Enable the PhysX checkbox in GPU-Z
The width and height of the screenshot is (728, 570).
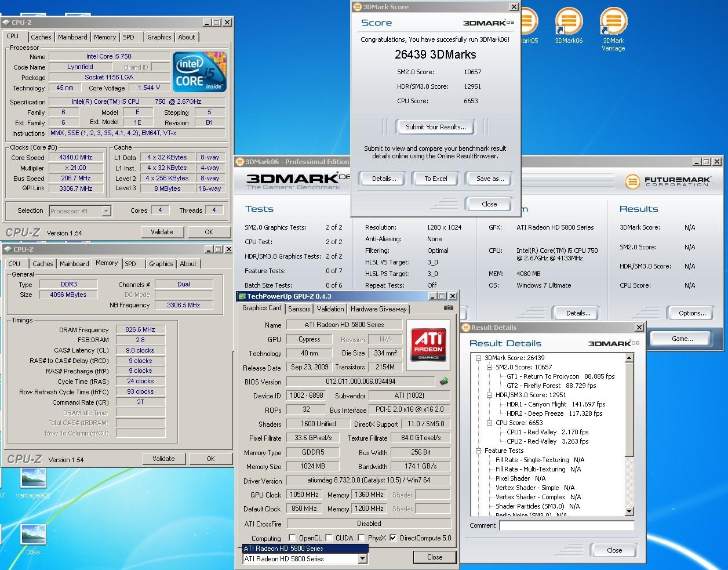point(362,538)
